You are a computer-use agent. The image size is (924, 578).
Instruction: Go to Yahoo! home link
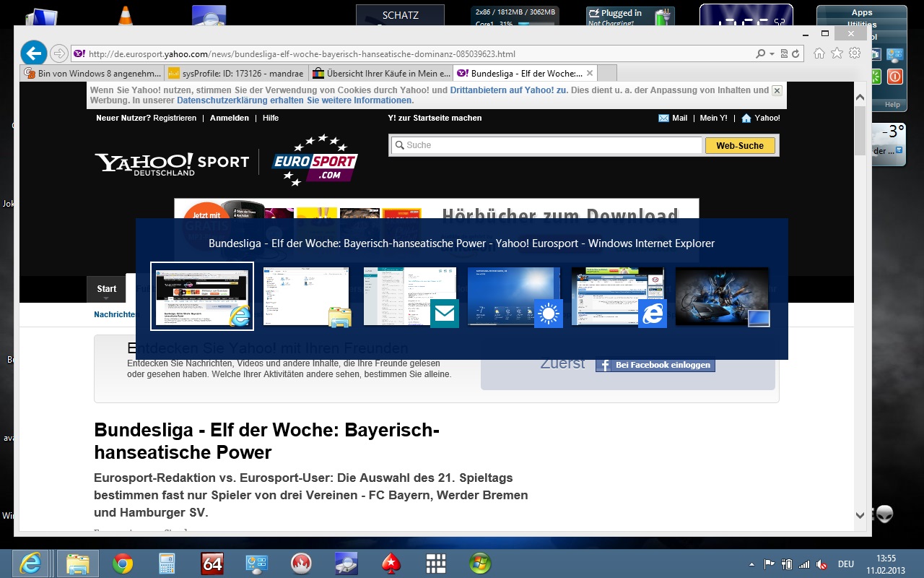point(761,118)
